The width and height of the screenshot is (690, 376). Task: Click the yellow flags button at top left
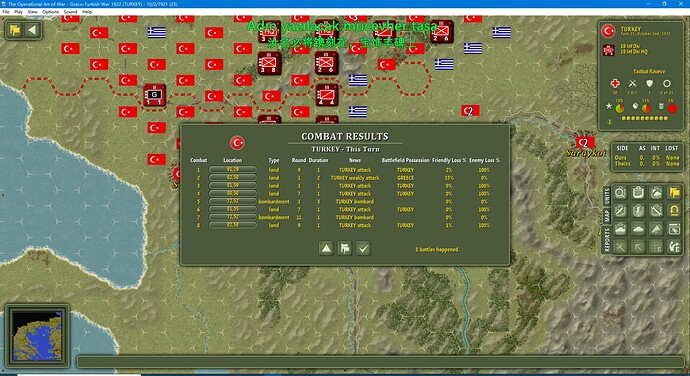pos(15,30)
